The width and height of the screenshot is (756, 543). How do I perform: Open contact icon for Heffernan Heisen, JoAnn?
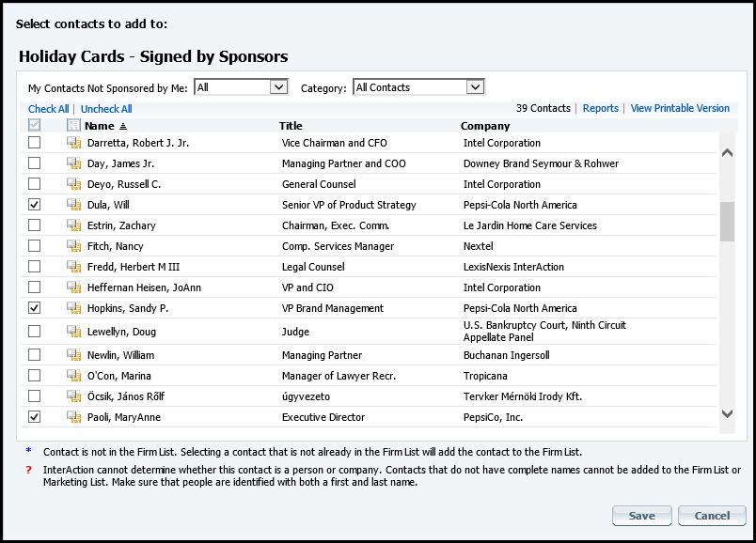coord(73,287)
